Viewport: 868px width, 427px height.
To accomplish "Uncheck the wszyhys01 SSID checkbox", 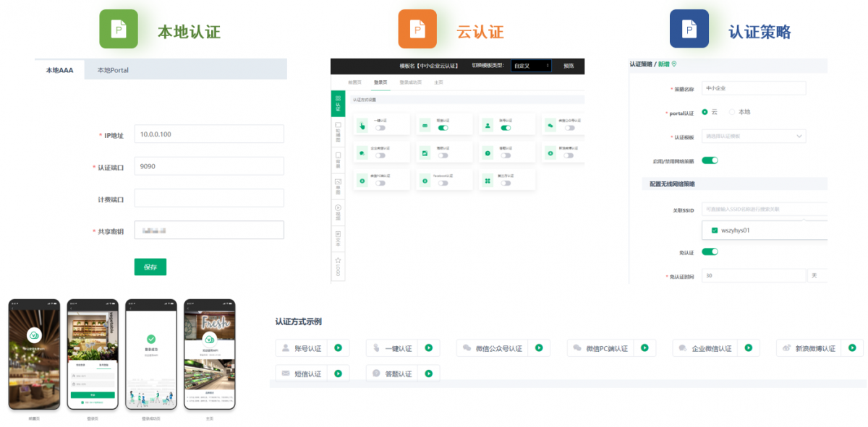I will (x=715, y=230).
